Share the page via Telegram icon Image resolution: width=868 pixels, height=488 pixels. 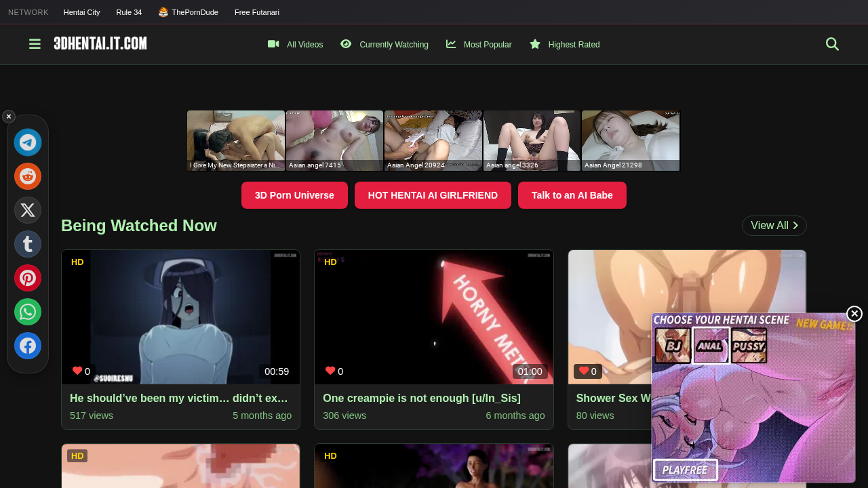click(x=28, y=142)
